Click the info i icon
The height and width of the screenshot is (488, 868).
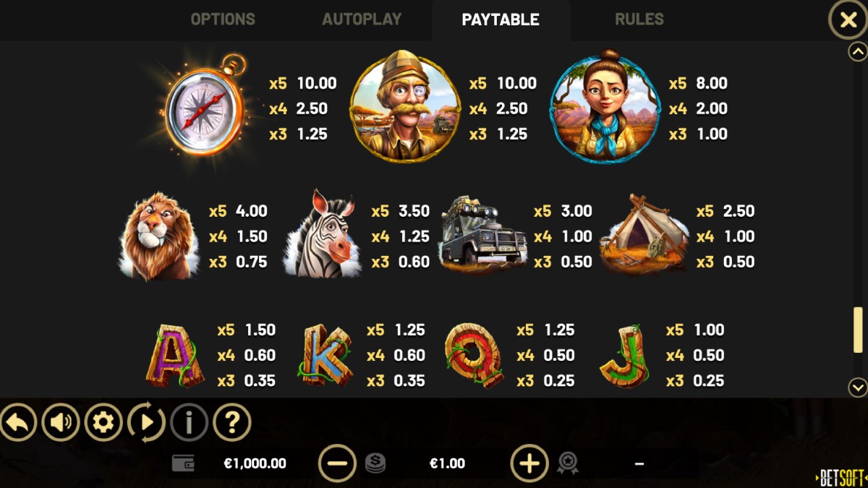pos(189,422)
